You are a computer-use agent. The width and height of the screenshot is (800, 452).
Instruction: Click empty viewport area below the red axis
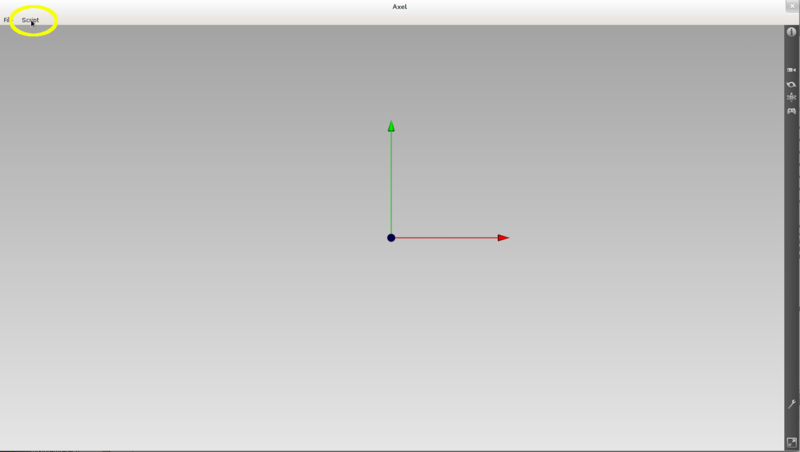point(450,340)
